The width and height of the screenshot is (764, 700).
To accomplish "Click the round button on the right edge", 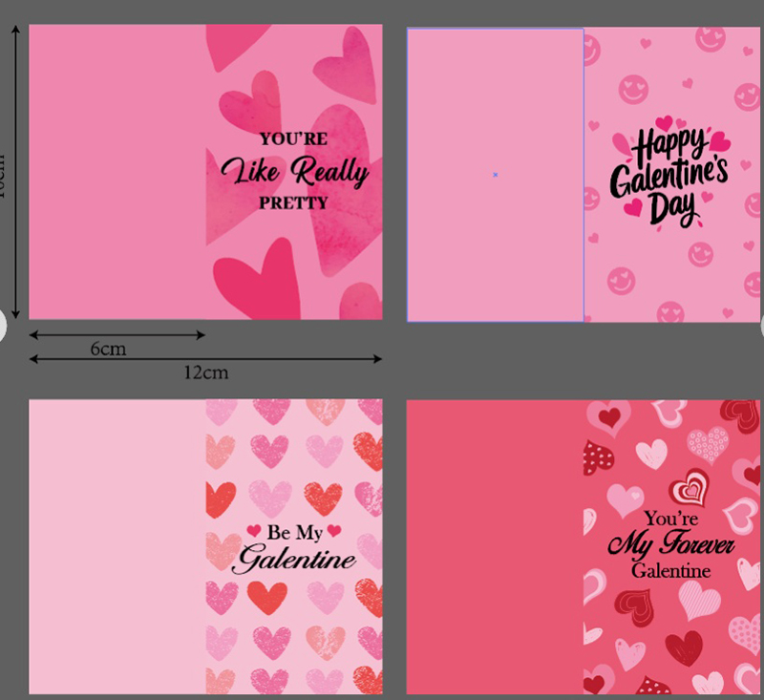I will [x=761, y=325].
